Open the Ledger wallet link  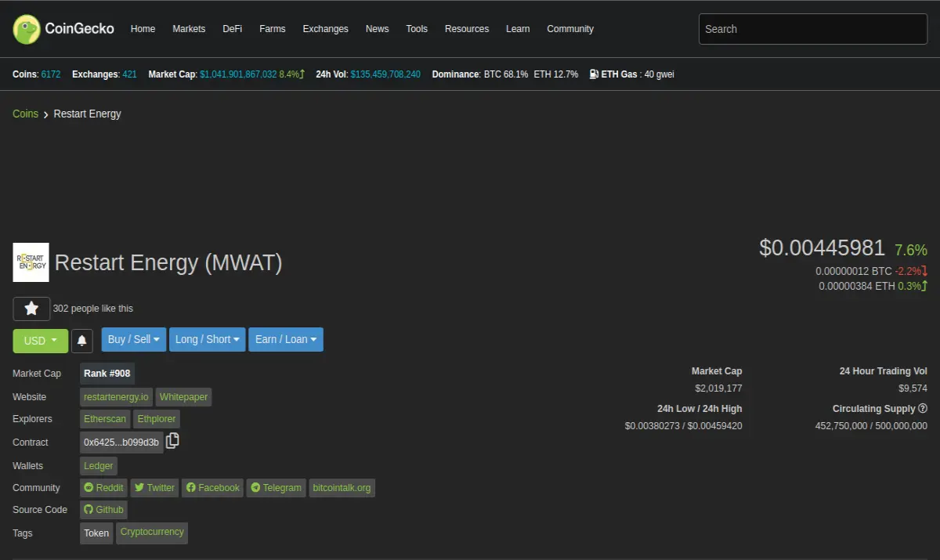(x=99, y=466)
